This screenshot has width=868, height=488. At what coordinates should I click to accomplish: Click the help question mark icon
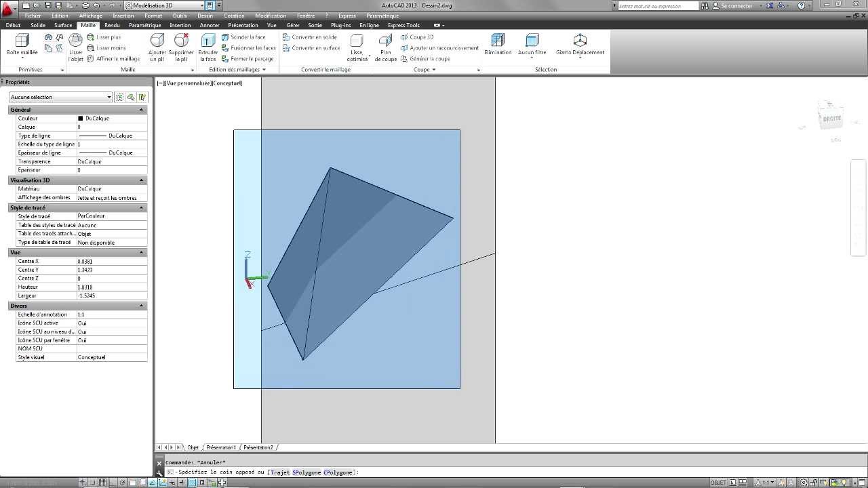802,5
